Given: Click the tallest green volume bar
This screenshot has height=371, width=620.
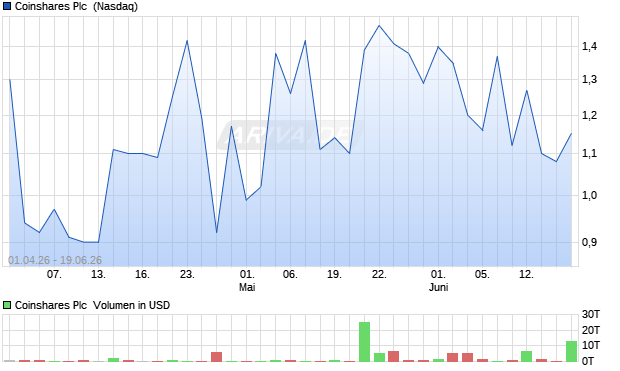Looking at the screenshot, I should point(364,342).
